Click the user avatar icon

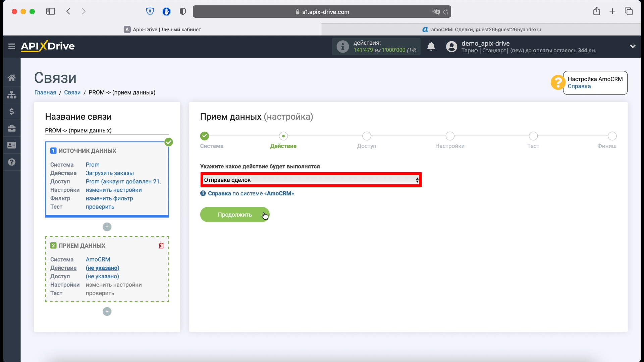click(451, 47)
